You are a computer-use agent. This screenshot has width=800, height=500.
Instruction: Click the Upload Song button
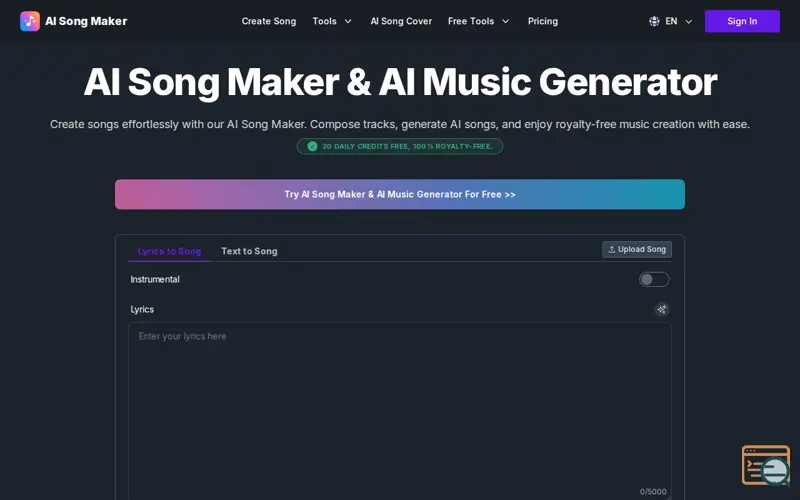pyautogui.click(x=637, y=249)
